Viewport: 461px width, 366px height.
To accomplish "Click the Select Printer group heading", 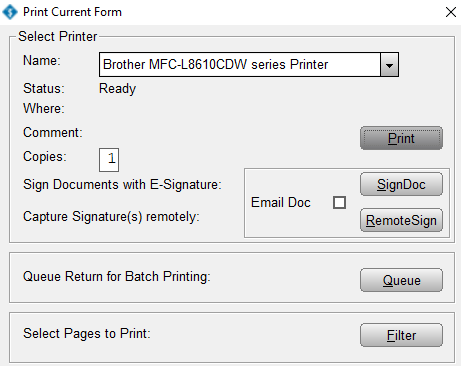I will [58, 36].
